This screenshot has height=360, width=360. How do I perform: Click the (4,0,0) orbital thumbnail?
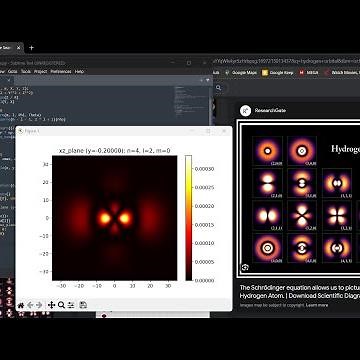(267, 248)
